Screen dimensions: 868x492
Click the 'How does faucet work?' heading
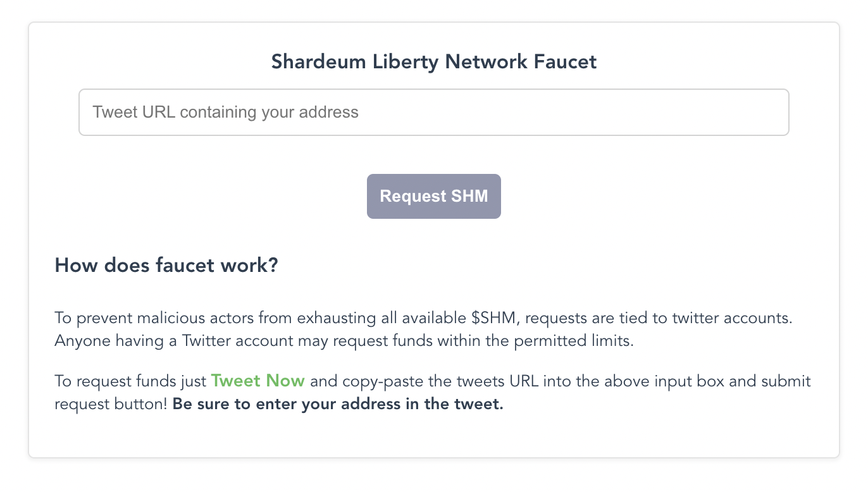pos(166,265)
